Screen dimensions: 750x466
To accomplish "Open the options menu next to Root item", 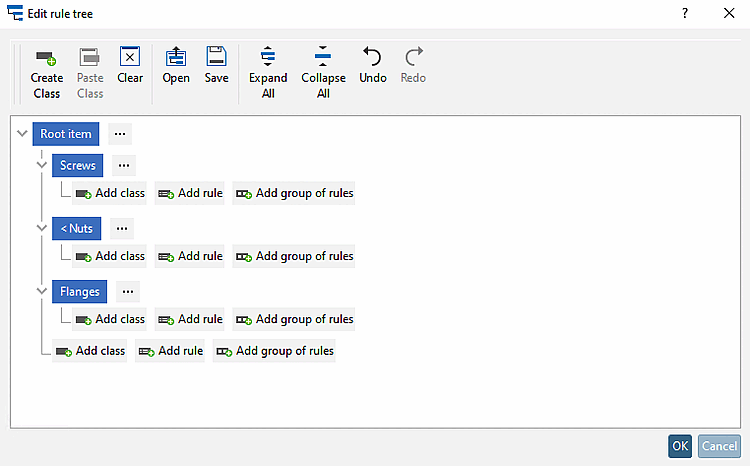I will tap(120, 134).
